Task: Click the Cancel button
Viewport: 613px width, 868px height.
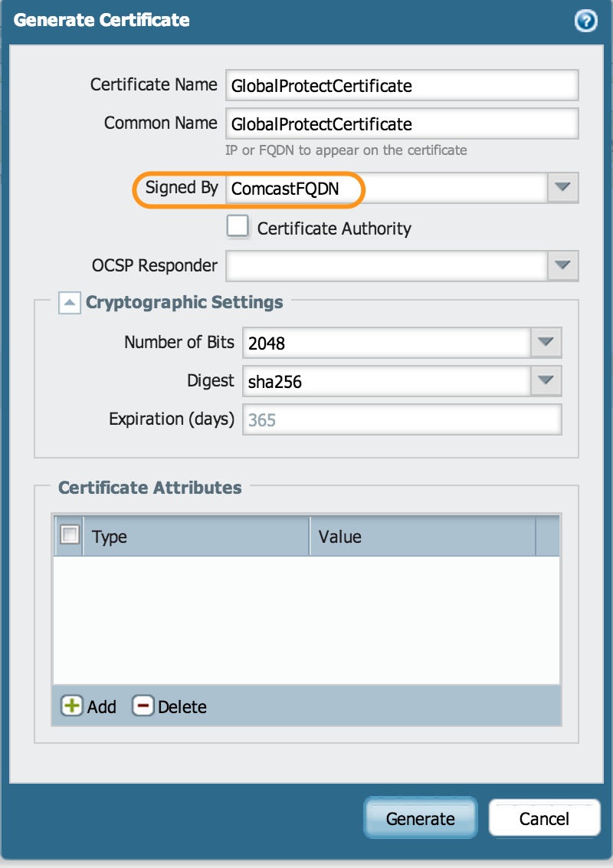Action: coord(544,818)
